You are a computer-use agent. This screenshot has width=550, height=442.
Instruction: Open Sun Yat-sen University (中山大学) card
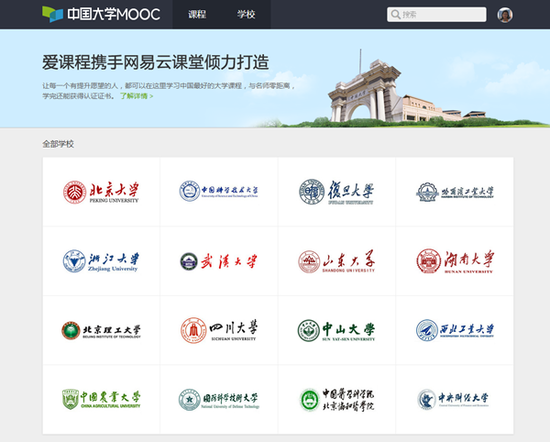click(337, 330)
